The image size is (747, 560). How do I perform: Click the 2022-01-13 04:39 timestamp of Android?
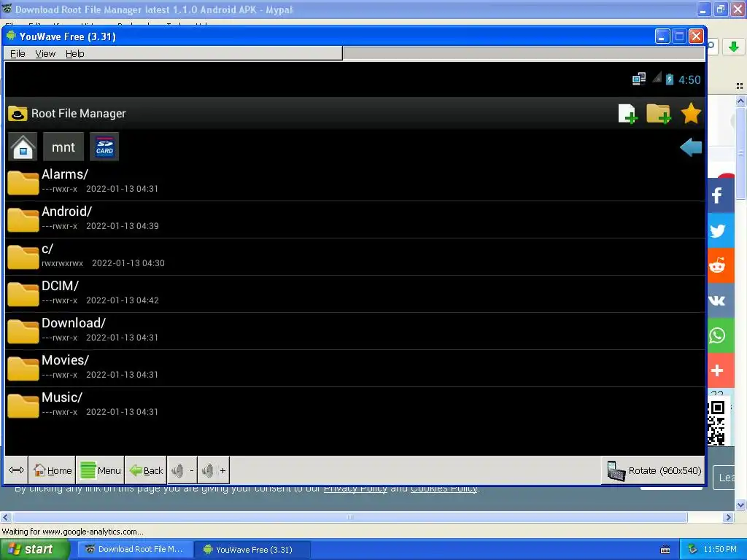point(123,226)
